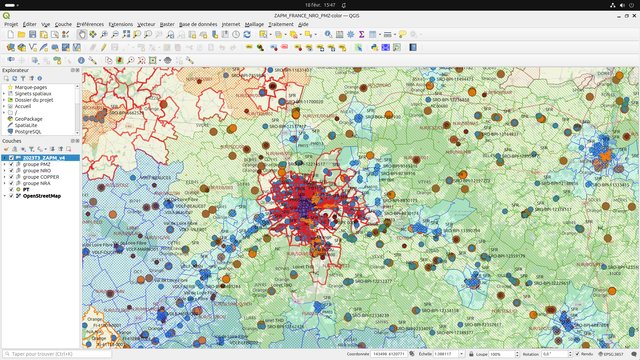640x360 pixels.
Task: Open the attribute table icon
Action: point(339,35)
